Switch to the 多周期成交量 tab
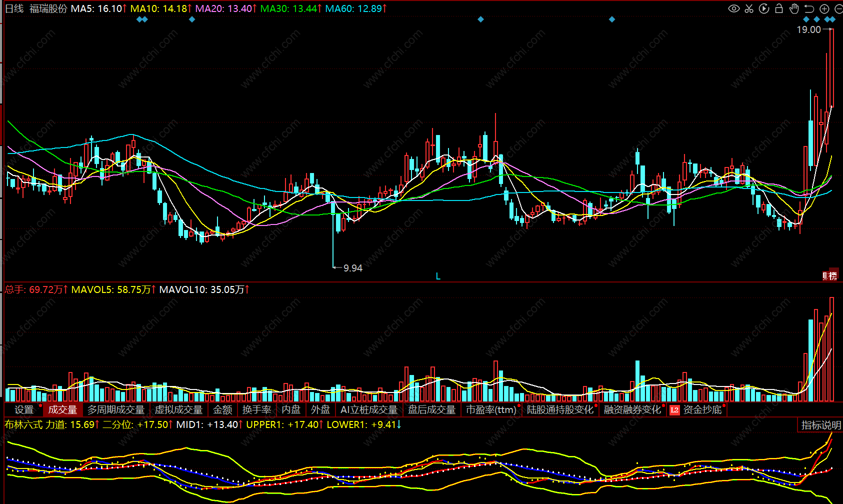Image resolution: width=843 pixels, height=504 pixels. (x=116, y=410)
